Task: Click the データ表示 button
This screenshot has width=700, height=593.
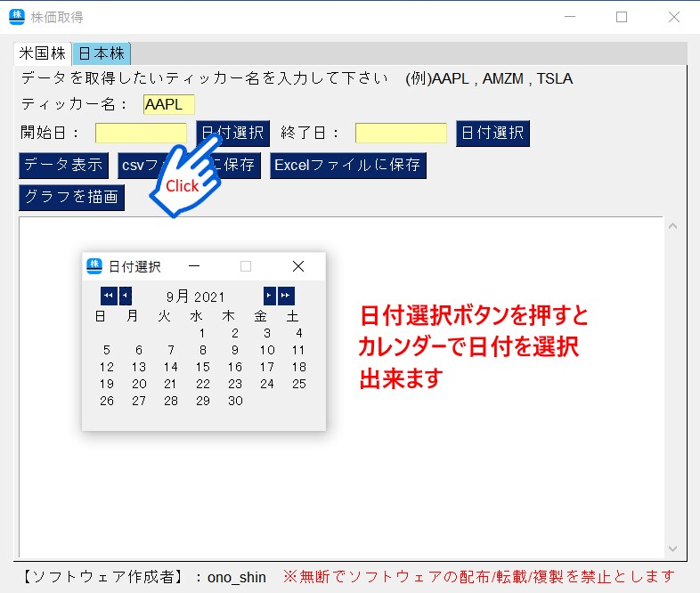Action: (63, 165)
